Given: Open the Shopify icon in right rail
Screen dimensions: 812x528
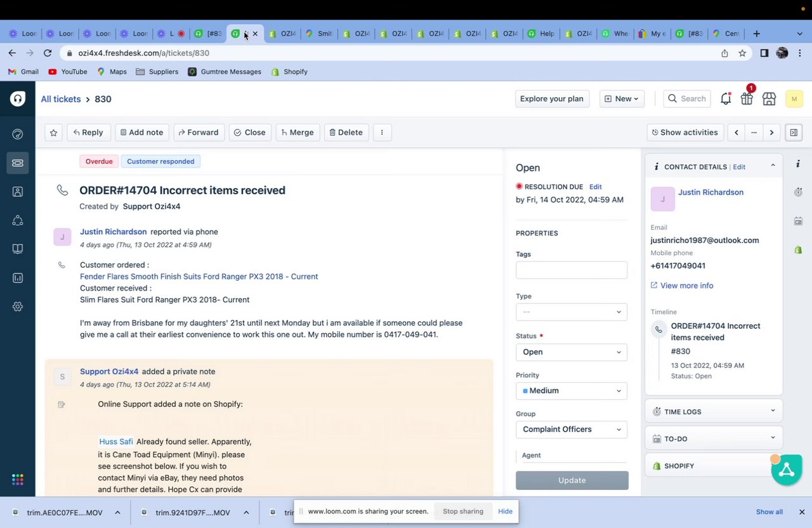Looking at the screenshot, I should (798, 250).
